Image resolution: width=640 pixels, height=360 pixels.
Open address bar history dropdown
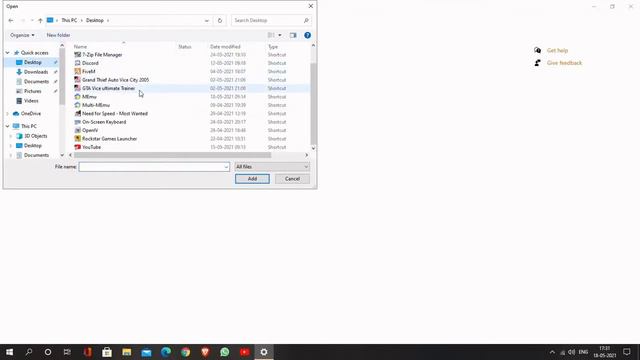[207, 20]
